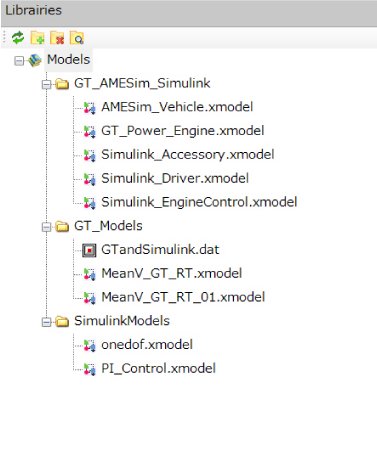
Task: Click the icon beside MeanV_GT_RT.xmodel
Action: pyautogui.click(x=89, y=274)
